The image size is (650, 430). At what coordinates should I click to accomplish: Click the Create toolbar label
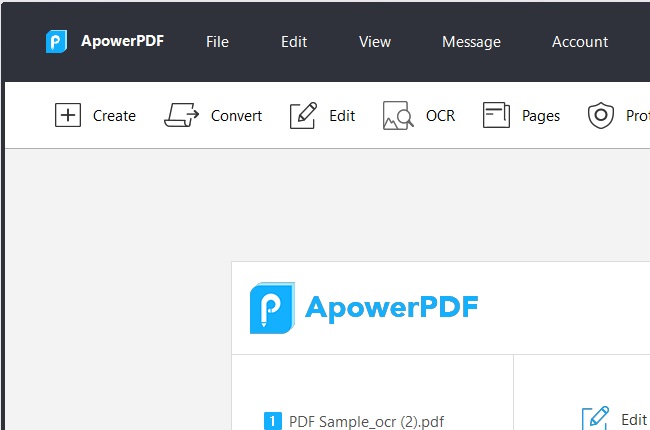(114, 116)
